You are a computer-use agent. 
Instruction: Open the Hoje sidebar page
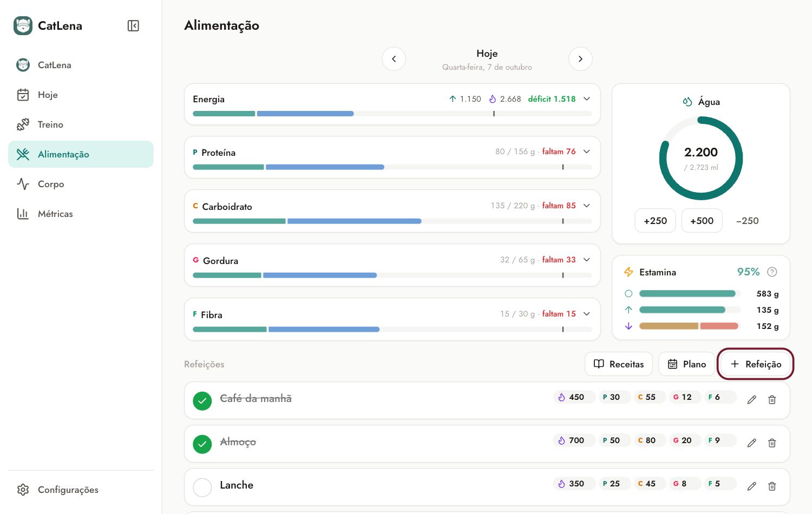tap(81, 95)
